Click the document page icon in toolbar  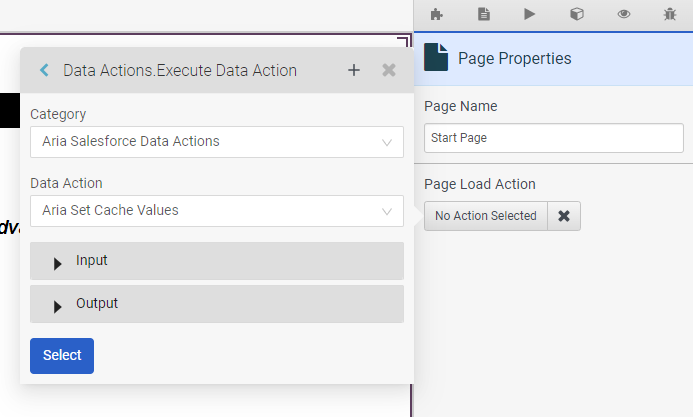[484, 14]
